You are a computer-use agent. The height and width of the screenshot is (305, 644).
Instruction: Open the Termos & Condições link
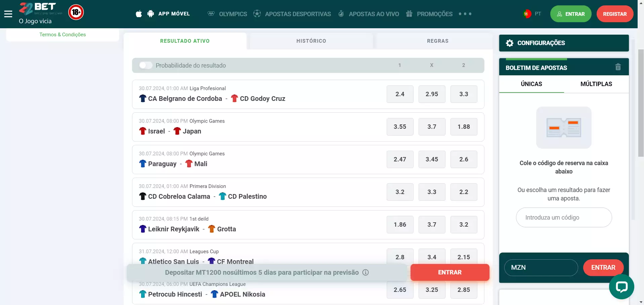point(62,35)
